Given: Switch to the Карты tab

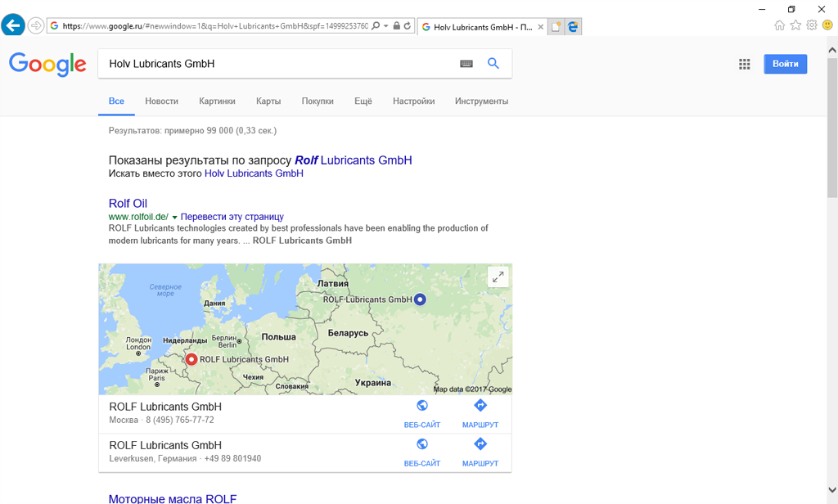Looking at the screenshot, I should [268, 101].
